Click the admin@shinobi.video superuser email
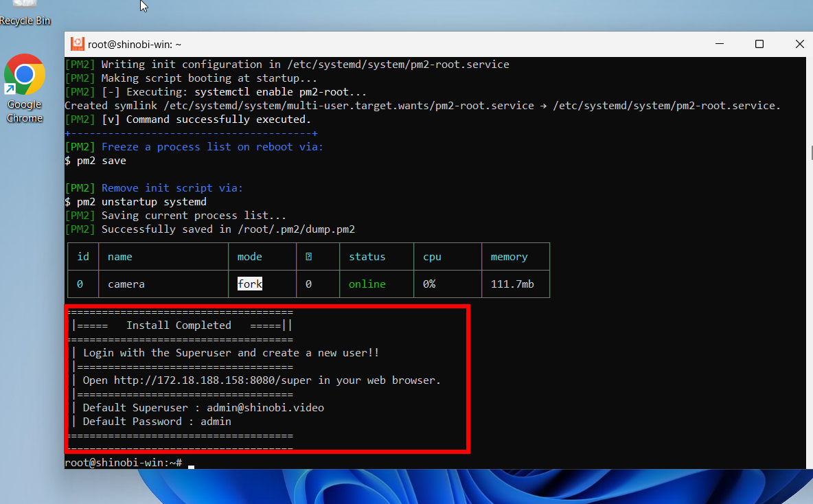The height and width of the screenshot is (504, 813). [265, 407]
